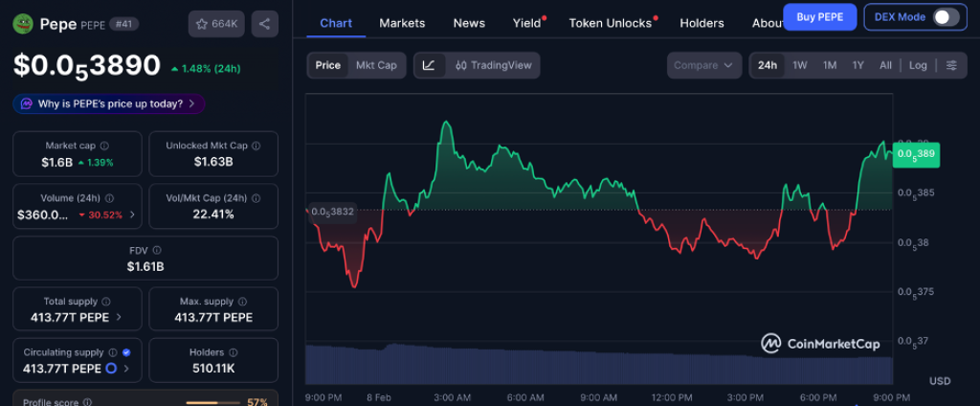Viewport: 980px width, 406px height.
Task: Switch to the Markets tab
Action: 402,23
